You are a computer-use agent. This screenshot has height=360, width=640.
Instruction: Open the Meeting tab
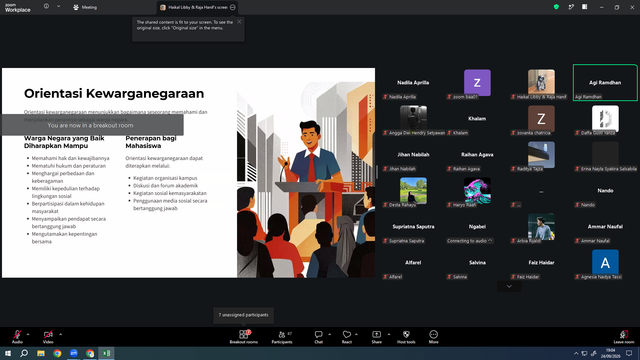coord(85,7)
